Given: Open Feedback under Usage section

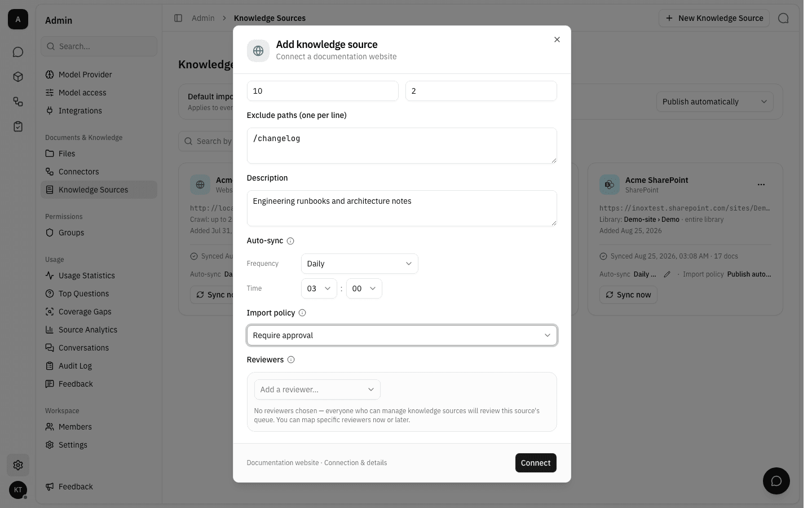Looking at the screenshot, I should pos(99,384).
